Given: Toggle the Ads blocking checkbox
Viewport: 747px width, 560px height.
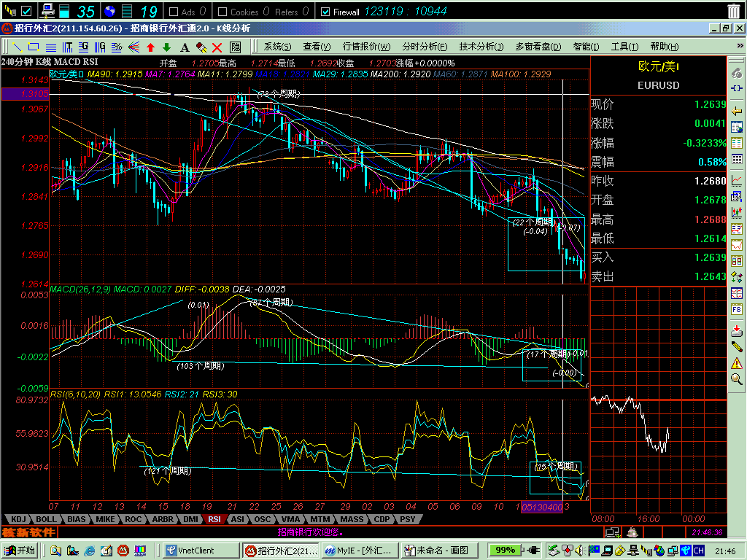Looking at the screenshot, I should pos(174,12).
